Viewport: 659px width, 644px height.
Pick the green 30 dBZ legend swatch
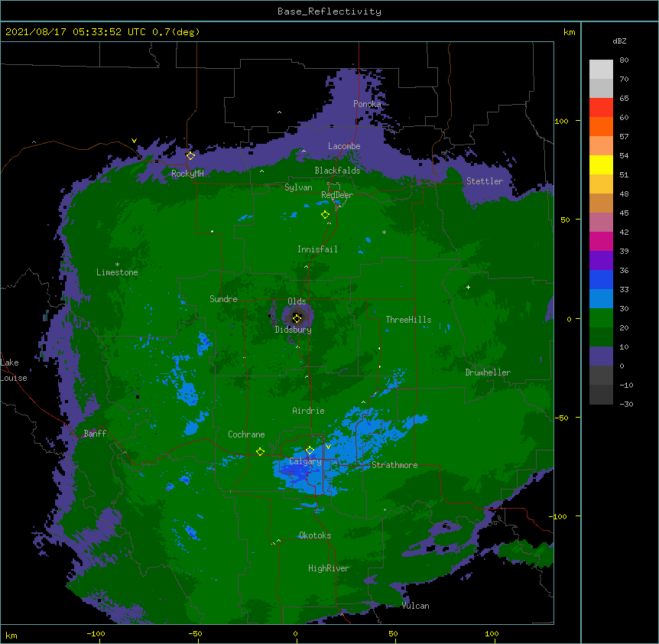pyautogui.click(x=601, y=318)
